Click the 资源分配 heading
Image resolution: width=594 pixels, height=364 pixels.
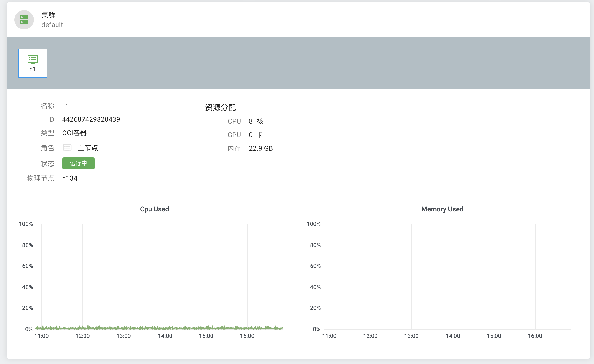(220, 107)
